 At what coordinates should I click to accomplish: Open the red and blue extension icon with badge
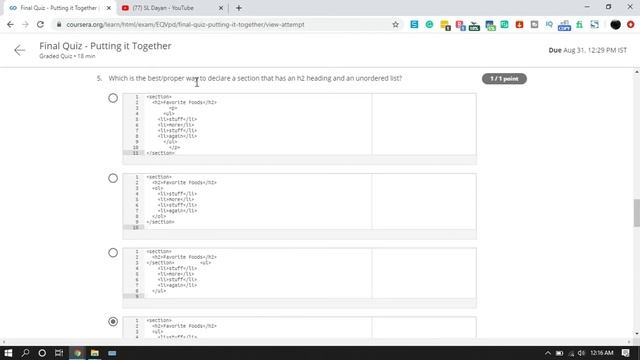[460, 25]
